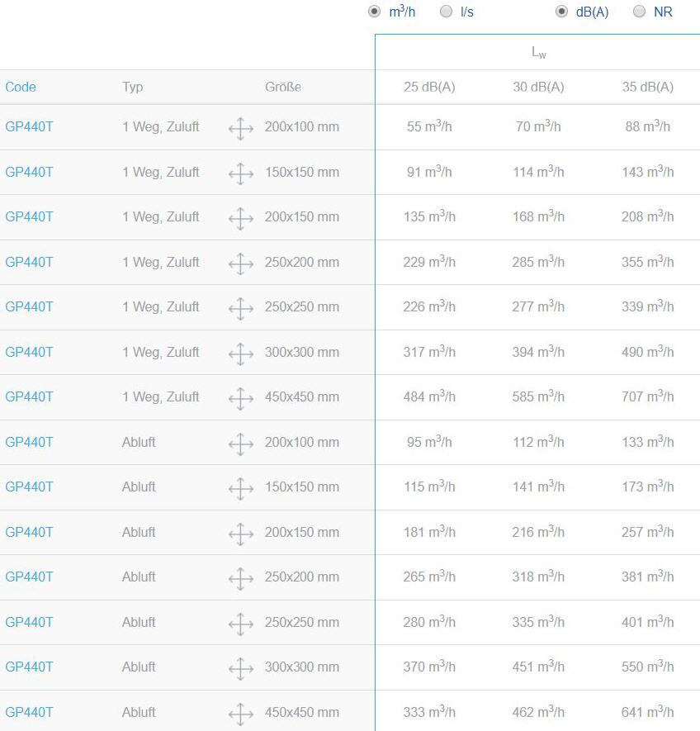
Task: Switch airflow units to l/s
Action: 446,12
